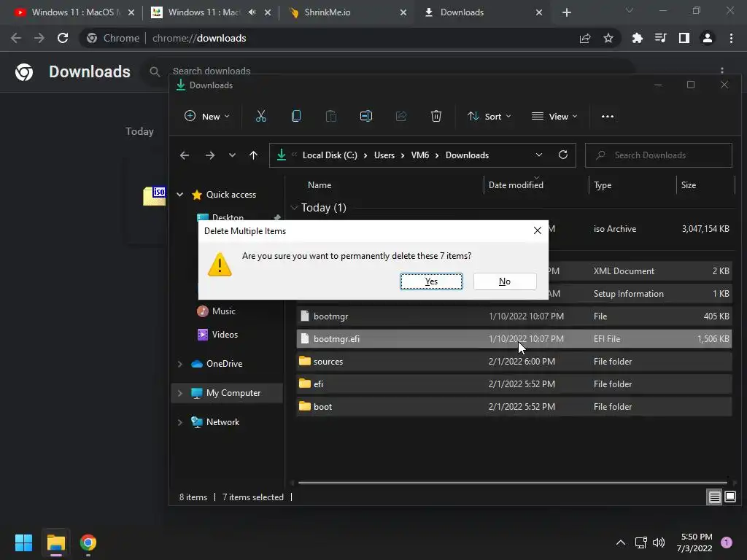This screenshot has width=747, height=560.
Task: Sort by the Size column header
Action: pyautogui.click(x=689, y=184)
